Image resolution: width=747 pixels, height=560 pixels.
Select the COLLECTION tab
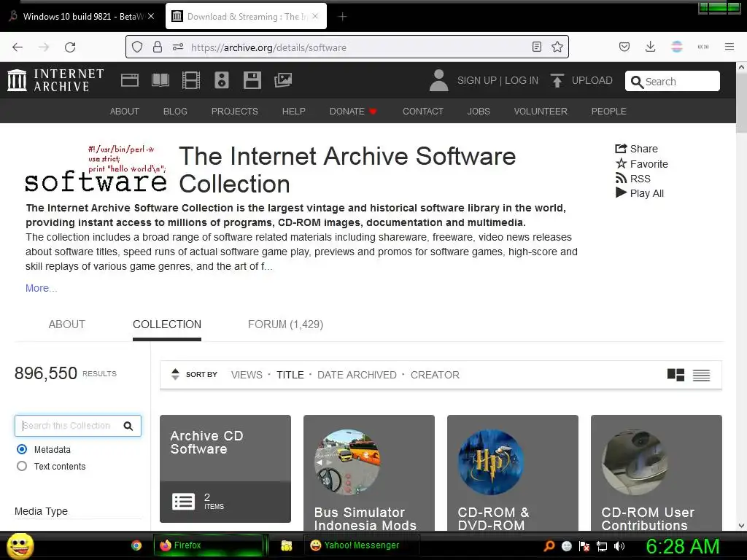[167, 324]
